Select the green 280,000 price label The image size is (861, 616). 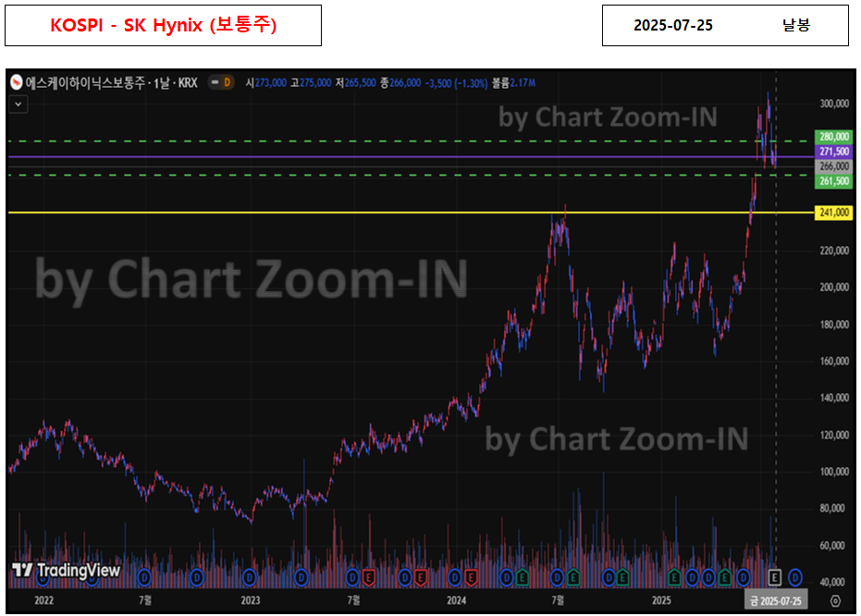tap(833, 136)
